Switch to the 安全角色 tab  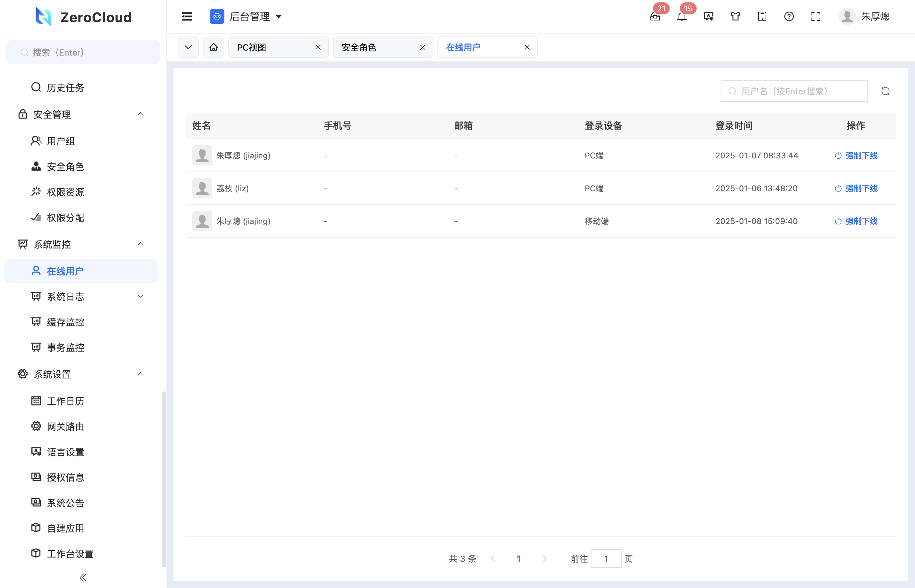click(383, 47)
